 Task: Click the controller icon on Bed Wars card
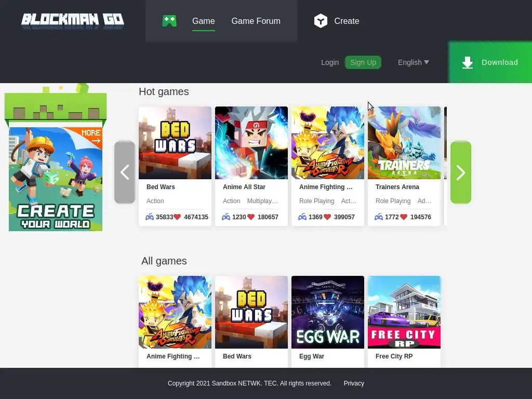point(150,217)
